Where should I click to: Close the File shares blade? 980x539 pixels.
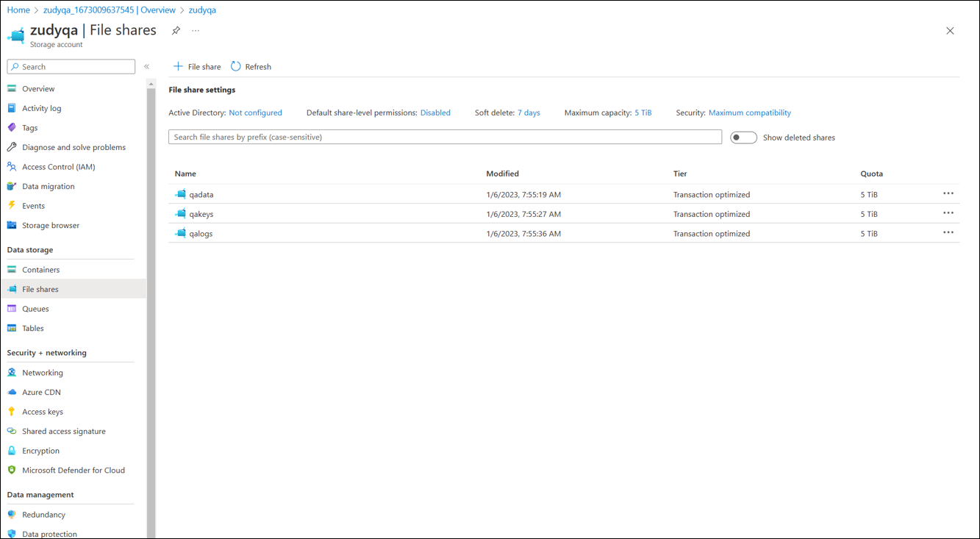point(950,31)
